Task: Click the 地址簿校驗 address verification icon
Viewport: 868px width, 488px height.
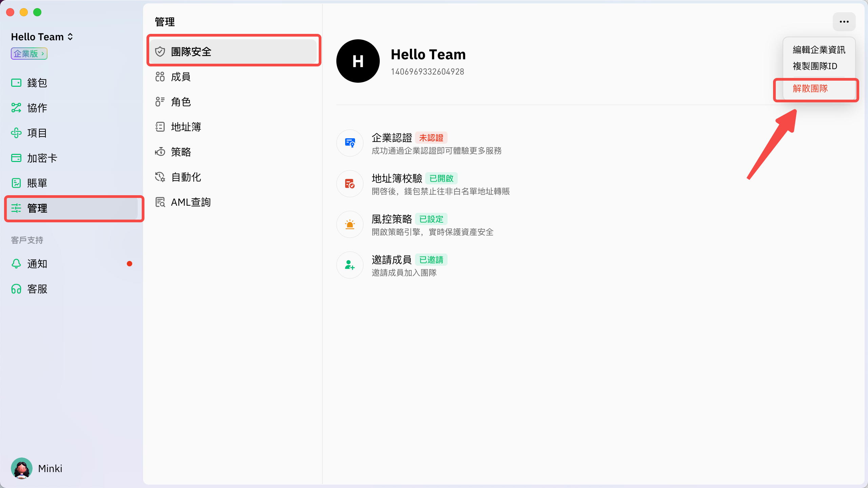Action: click(350, 184)
